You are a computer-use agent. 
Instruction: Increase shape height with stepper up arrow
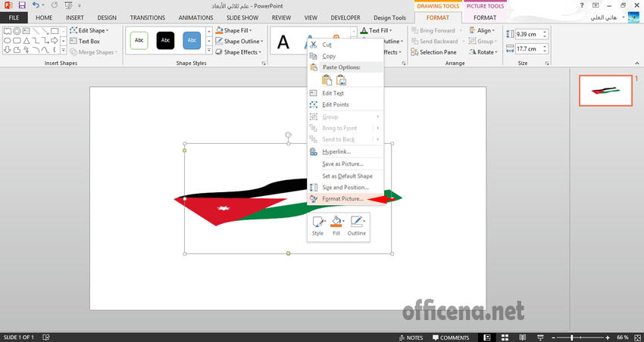pos(545,32)
